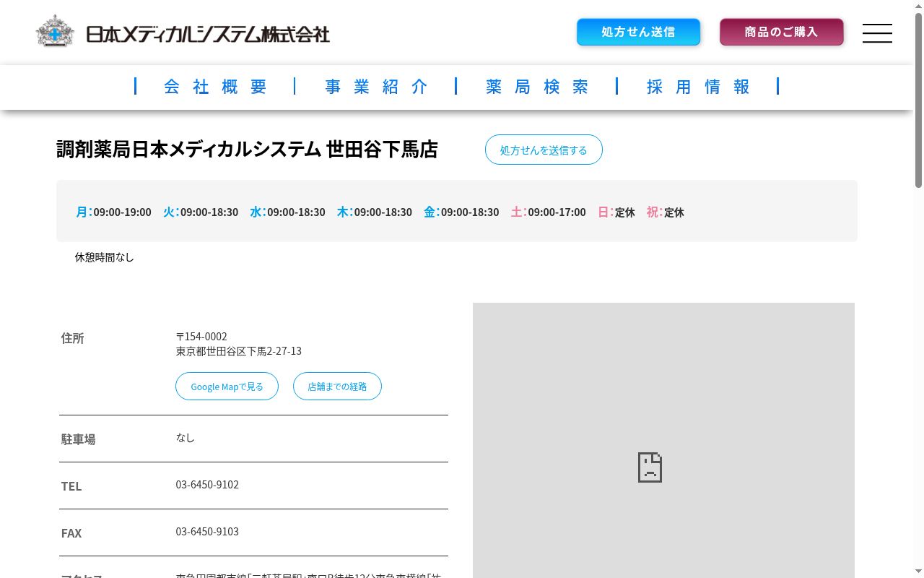Click the FAX row label
The width and height of the screenshot is (924, 578).
71,533
